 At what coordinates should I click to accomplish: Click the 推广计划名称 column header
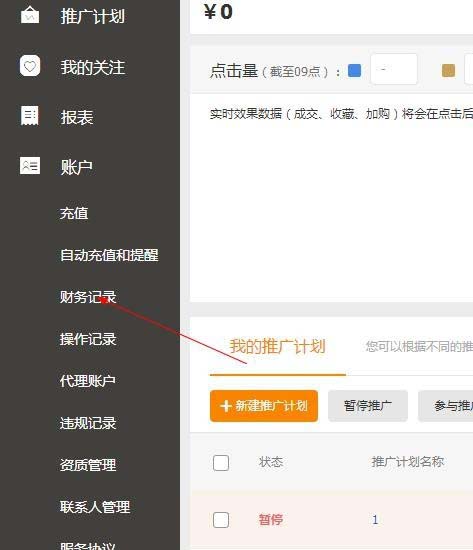408,462
